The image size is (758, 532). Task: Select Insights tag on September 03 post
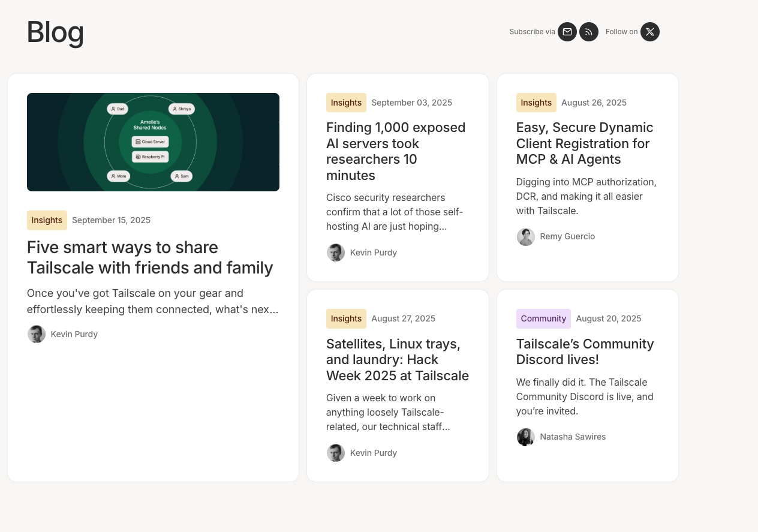pyautogui.click(x=346, y=103)
